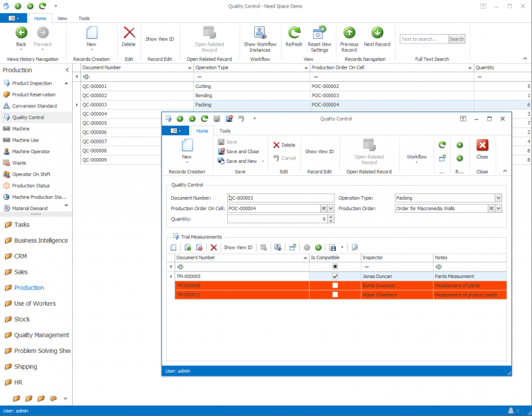
Task: Jump to Next Record
Action: pyautogui.click(x=378, y=33)
